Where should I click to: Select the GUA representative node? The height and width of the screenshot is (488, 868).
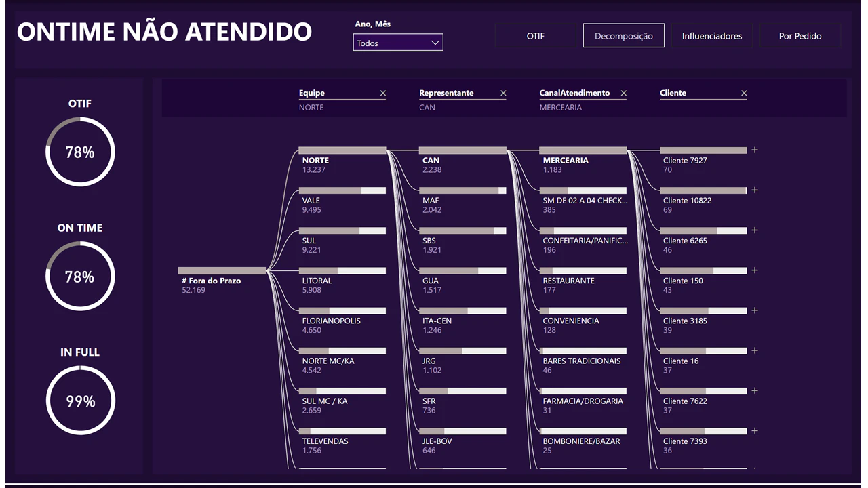pyautogui.click(x=462, y=280)
